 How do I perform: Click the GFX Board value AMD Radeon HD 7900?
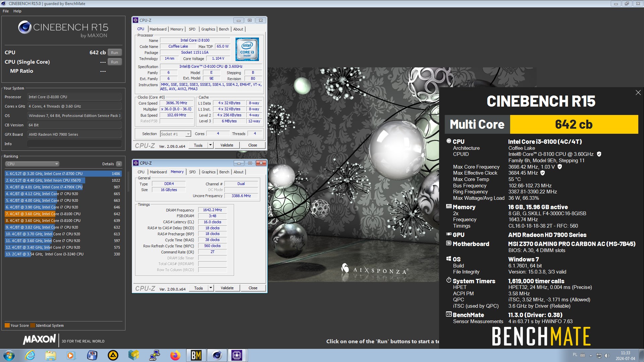click(x=74, y=134)
